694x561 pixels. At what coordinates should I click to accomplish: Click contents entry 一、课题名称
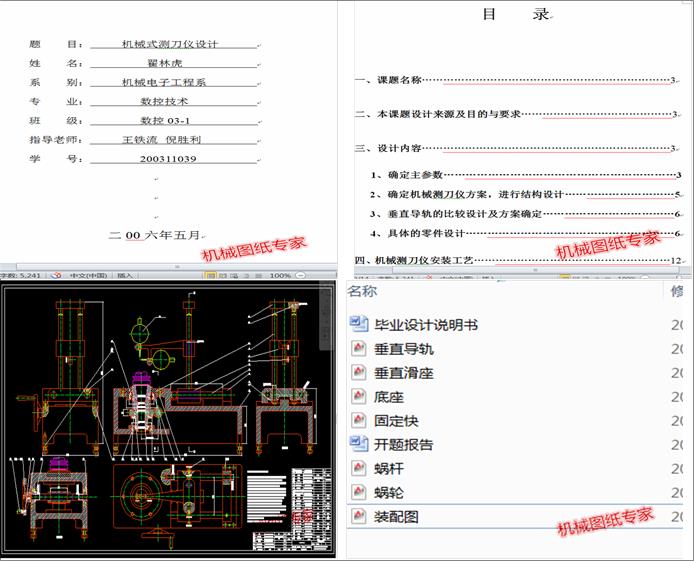coord(517,80)
